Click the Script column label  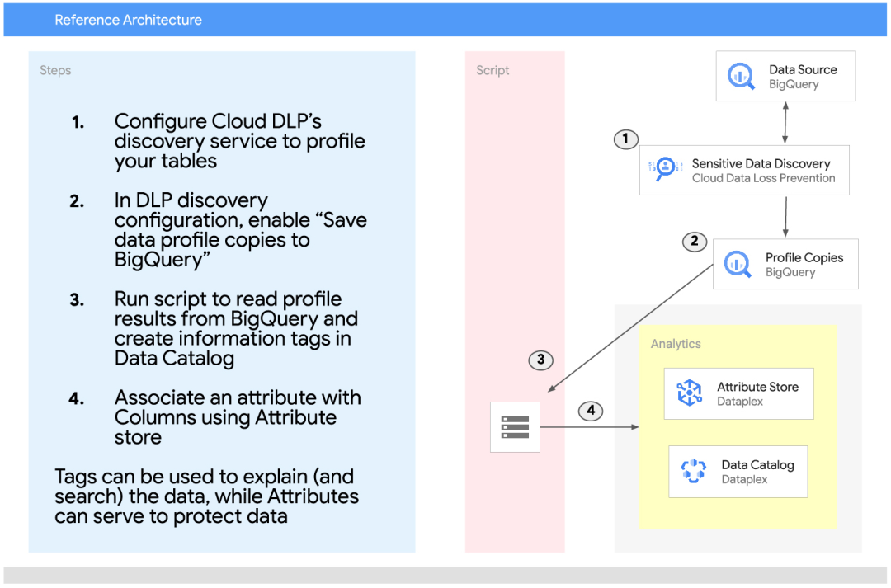pyautogui.click(x=493, y=70)
